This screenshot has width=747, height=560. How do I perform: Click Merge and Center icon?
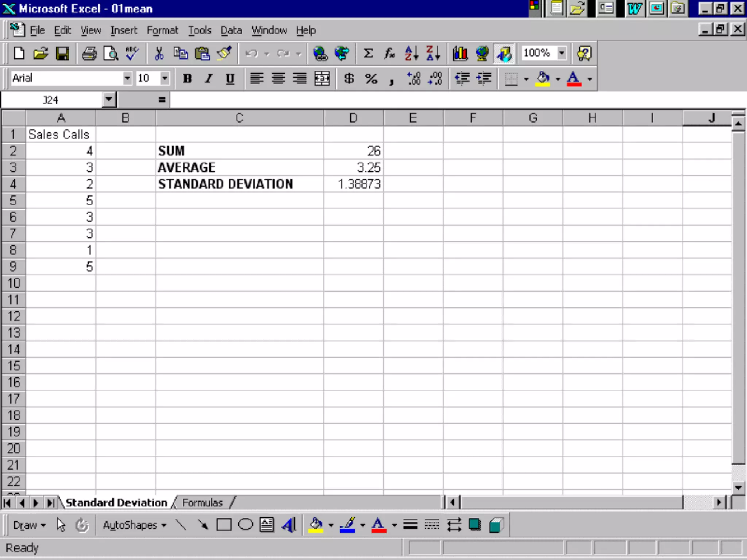click(322, 78)
